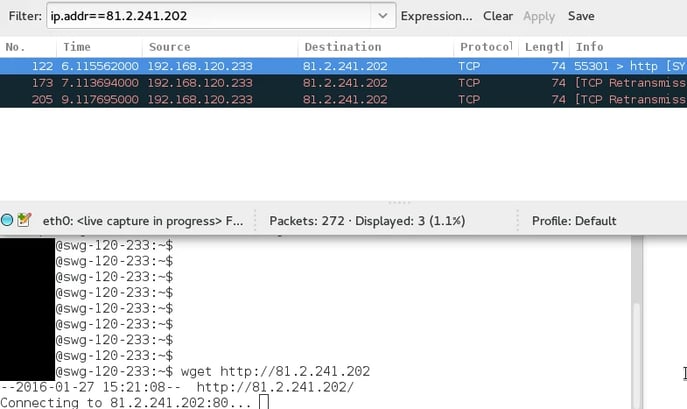Image resolution: width=687 pixels, height=409 pixels.
Task: Expand the filter history dropdown arrow
Action: click(x=382, y=16)
